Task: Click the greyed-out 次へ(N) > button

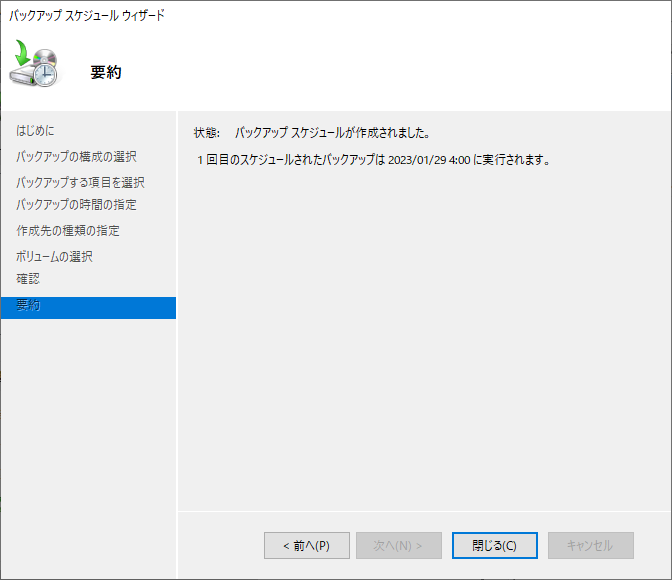Action: tap(398, 546)
